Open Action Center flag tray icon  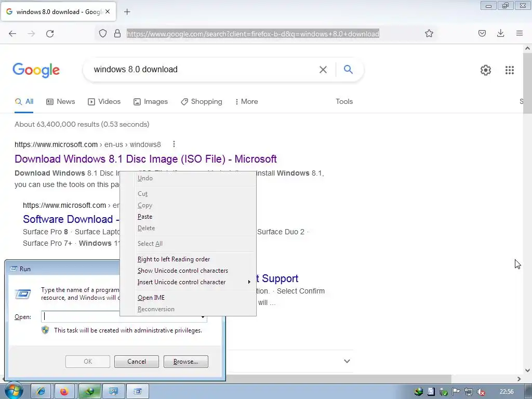point(456,392)
